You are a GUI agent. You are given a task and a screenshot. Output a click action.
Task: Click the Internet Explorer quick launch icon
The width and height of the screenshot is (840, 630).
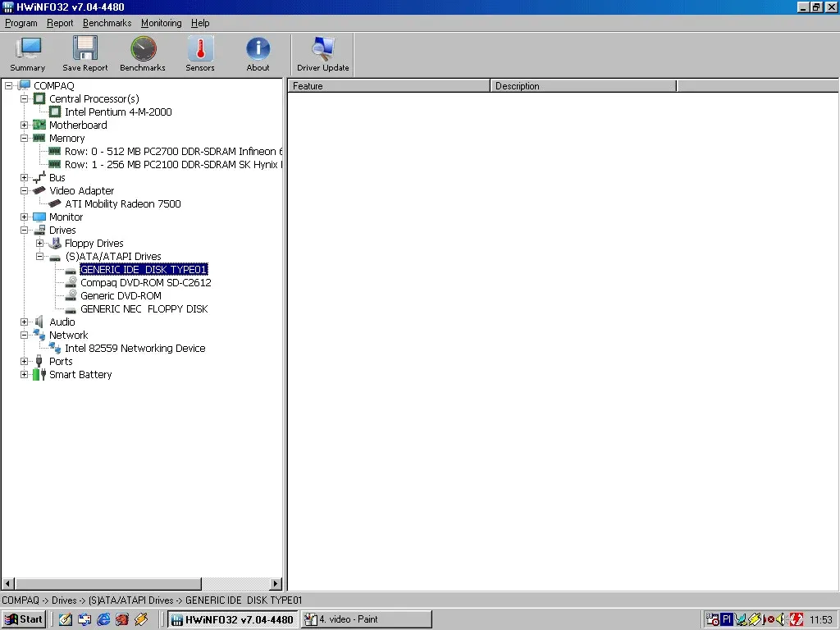[103, 619]
